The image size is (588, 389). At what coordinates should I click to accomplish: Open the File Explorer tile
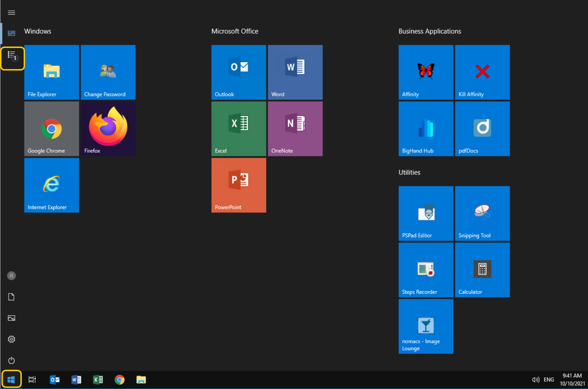52,72
